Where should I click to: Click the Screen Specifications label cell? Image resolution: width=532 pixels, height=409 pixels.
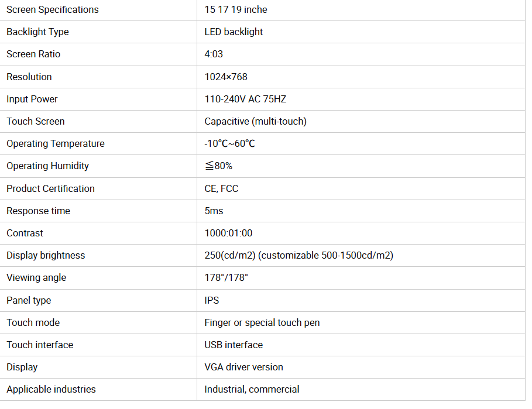[x=53, y=9]
